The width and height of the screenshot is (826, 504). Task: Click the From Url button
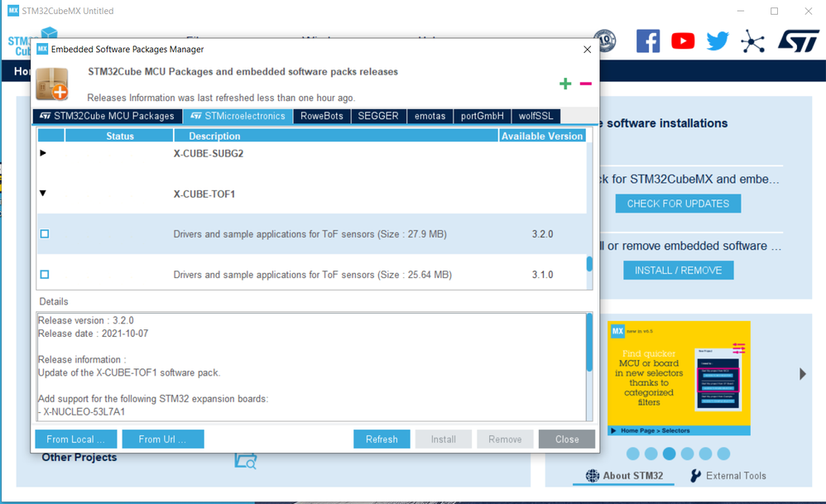click(163, 439)
